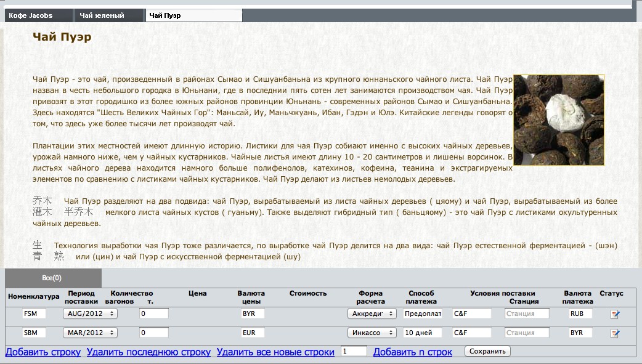Select the Чай Пуэр tab
Viewport: 642px width, 364px height.
pyautogui.click(x=194, y=15)
